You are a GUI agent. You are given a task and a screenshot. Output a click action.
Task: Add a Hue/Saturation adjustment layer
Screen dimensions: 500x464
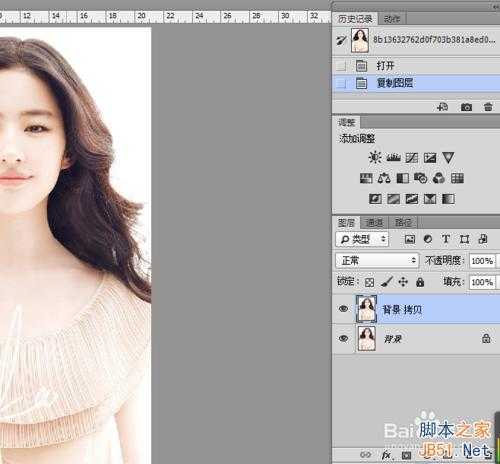click(x=366, y=178)
